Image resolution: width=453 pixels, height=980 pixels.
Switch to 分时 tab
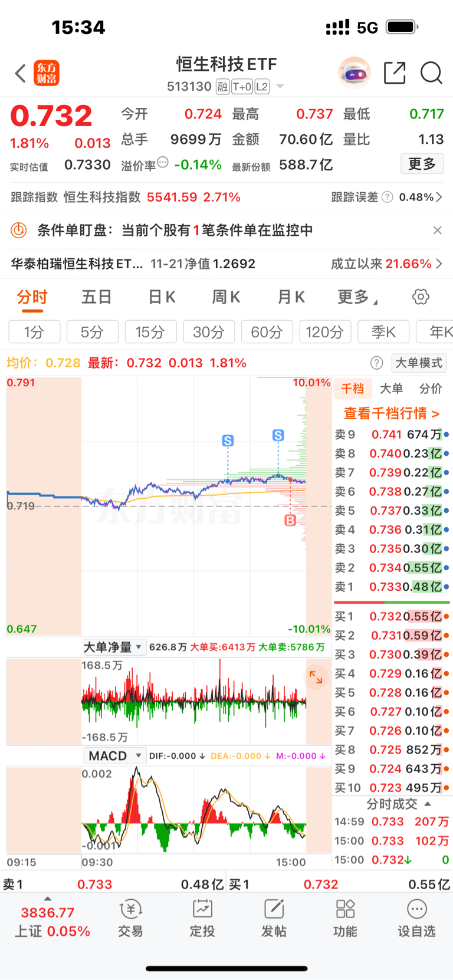click(x=32, y=297)
